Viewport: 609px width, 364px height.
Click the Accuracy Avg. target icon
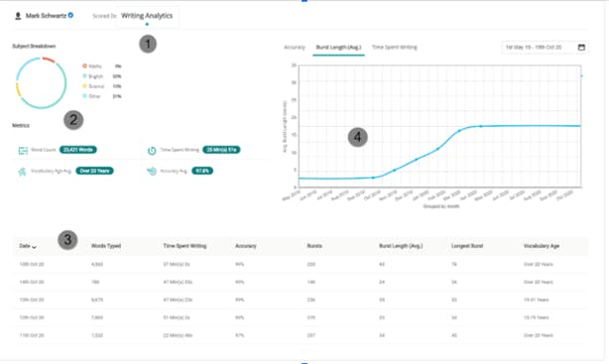[152, 171]
